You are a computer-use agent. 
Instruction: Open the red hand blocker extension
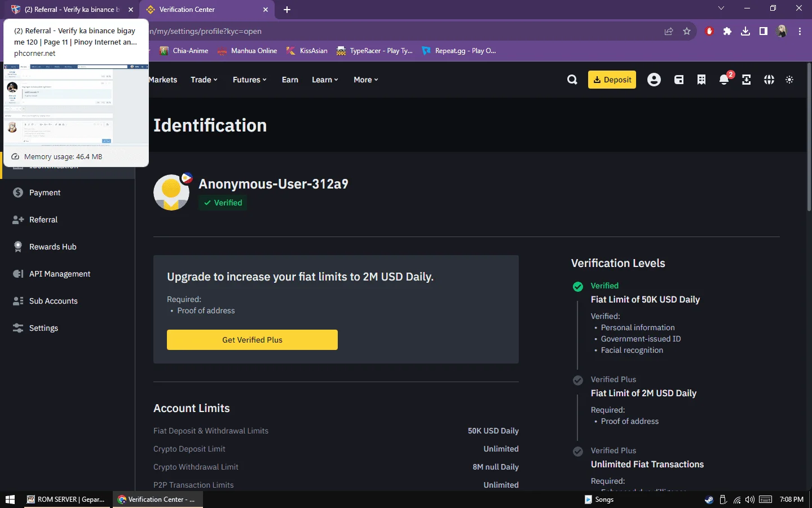click(709, 31)
